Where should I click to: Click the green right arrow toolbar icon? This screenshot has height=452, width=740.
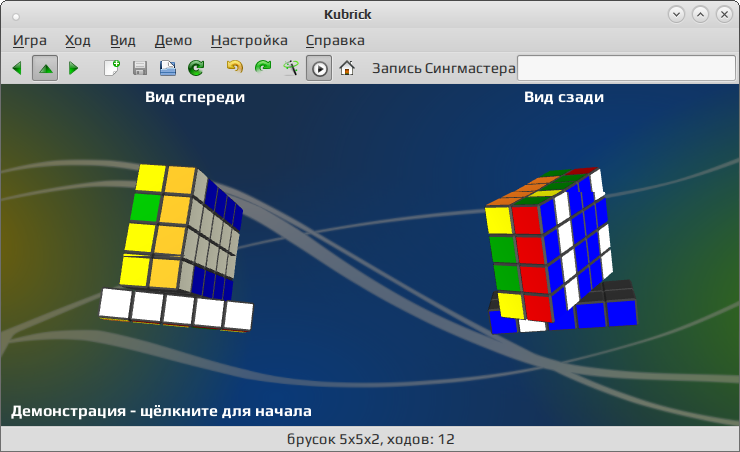point(73,68)
